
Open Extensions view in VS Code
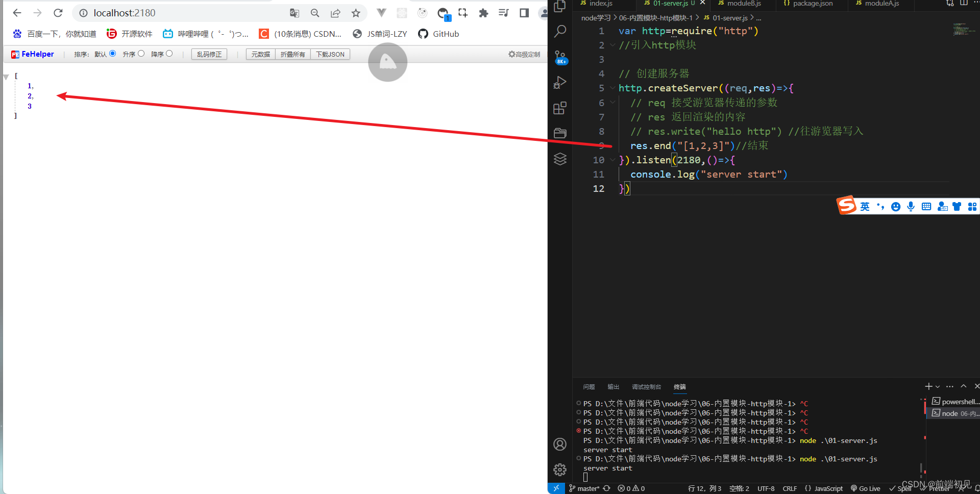point(560,108)
